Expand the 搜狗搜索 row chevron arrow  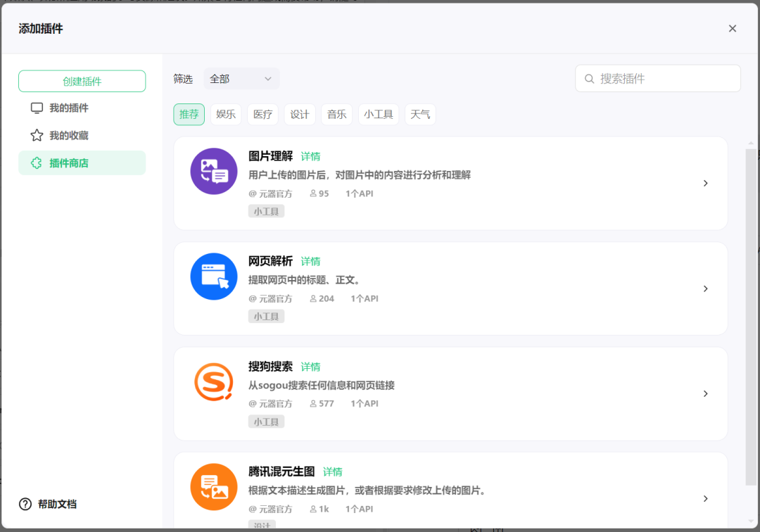[705, 393]
